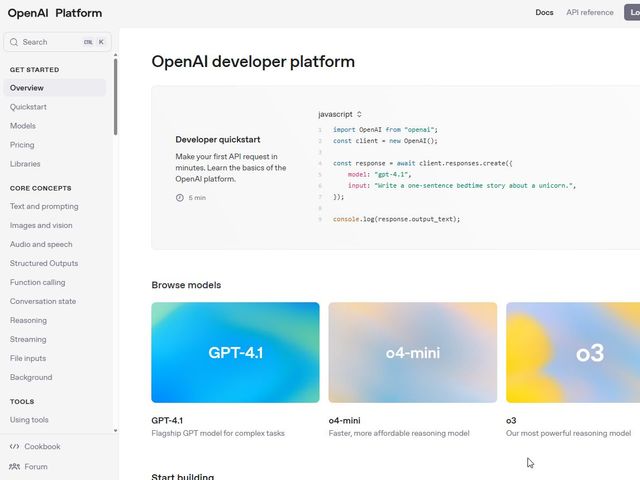Screen dimensions: 640x480
Task: Click the o3 title below the card
Action: click(x=511, y=420)
